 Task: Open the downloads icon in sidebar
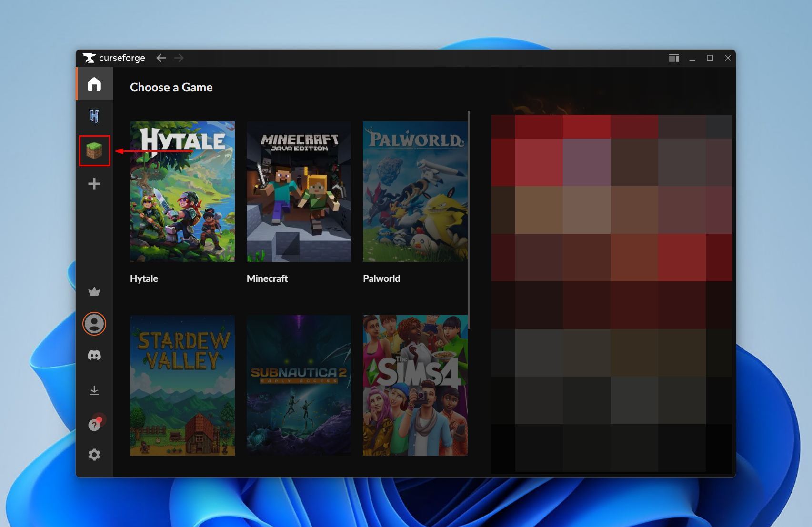point(94,390)
